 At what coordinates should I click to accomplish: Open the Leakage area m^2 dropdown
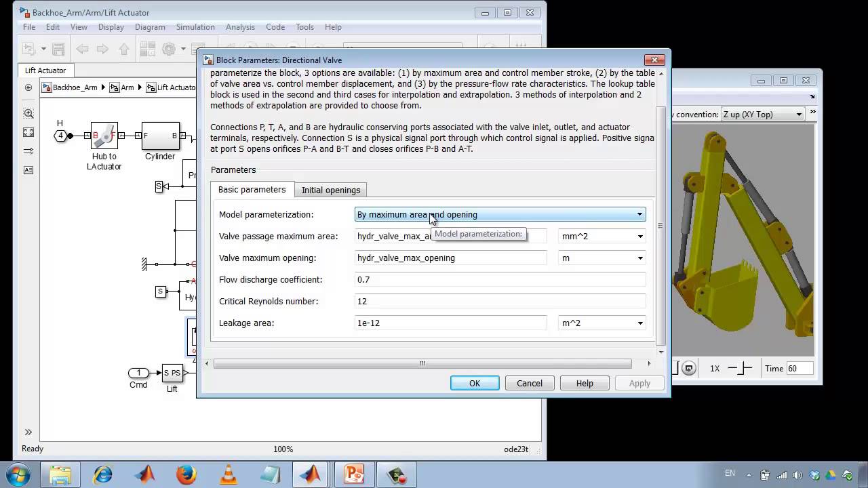point(601,323)
